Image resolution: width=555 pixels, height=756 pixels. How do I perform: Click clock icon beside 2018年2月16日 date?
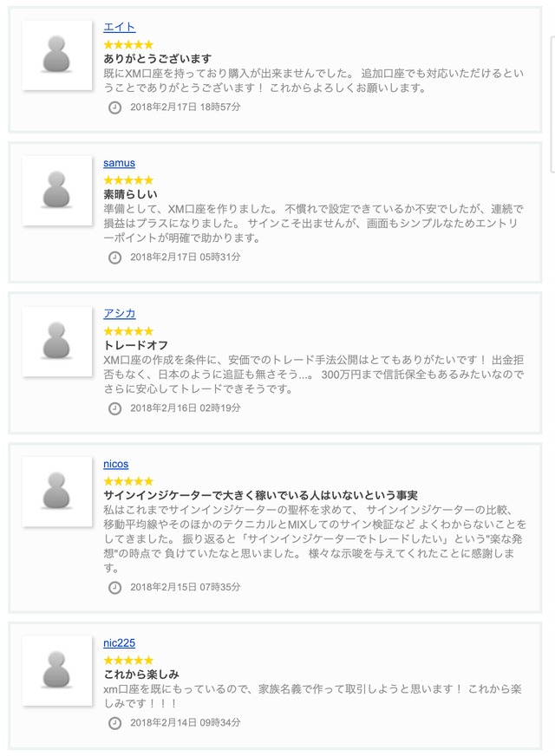coord(114,408)
